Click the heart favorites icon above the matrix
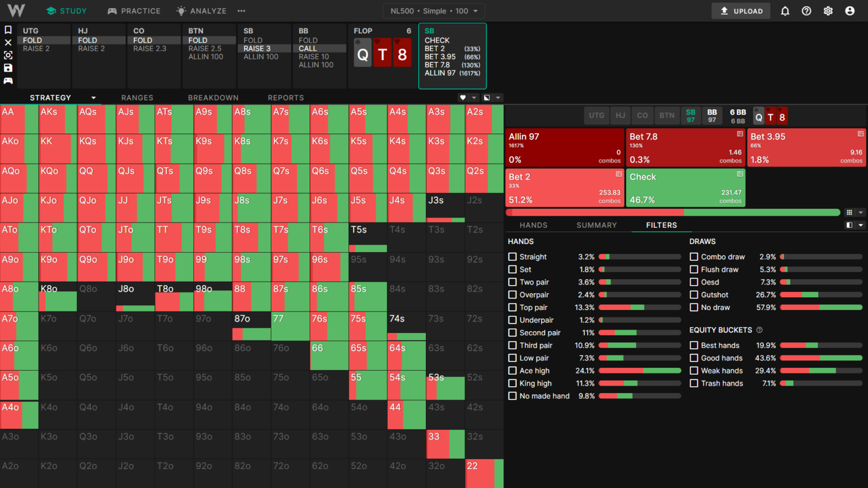Image resolution: width=868 pixels, height=488 pixels. pos(462,98)
